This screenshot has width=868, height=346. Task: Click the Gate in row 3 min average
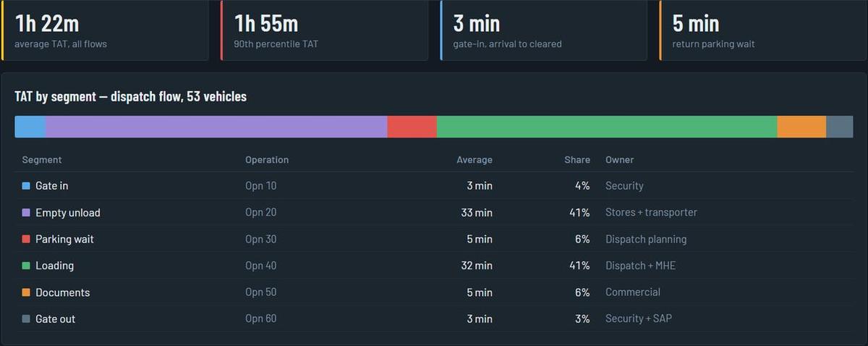[x=480, y=186]
